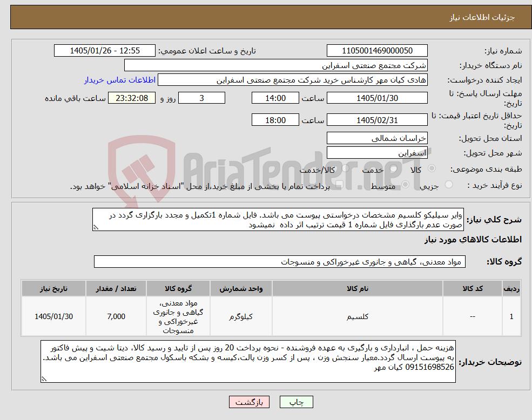Click the validity time field 18:00
This screenshot has height=420, width=532.
(275, 120)
